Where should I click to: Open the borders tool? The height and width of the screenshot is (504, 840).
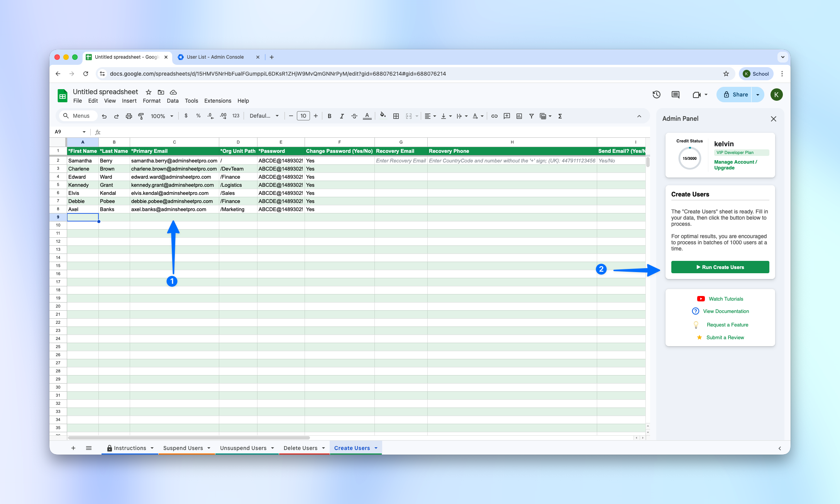[x=396, y=116]
